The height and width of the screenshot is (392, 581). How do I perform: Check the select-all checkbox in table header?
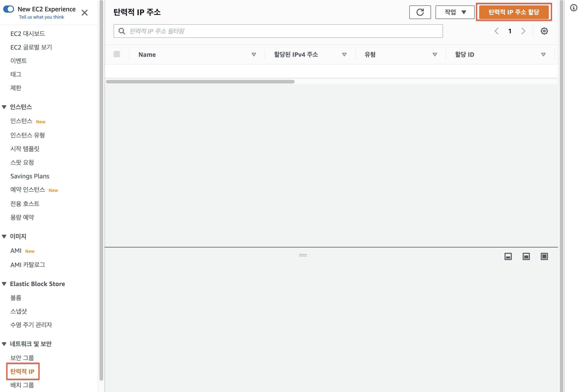[x=117, y=54]
